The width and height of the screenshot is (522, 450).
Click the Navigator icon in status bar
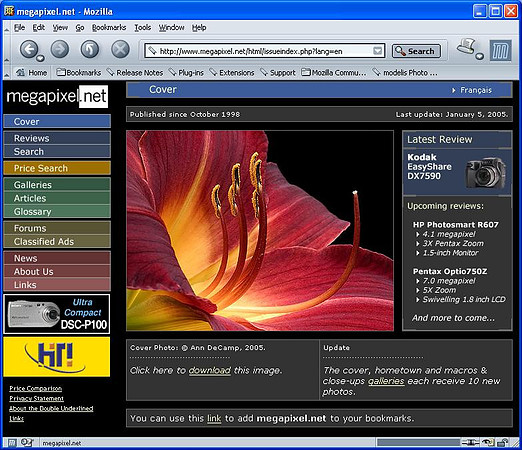point(12,443)
